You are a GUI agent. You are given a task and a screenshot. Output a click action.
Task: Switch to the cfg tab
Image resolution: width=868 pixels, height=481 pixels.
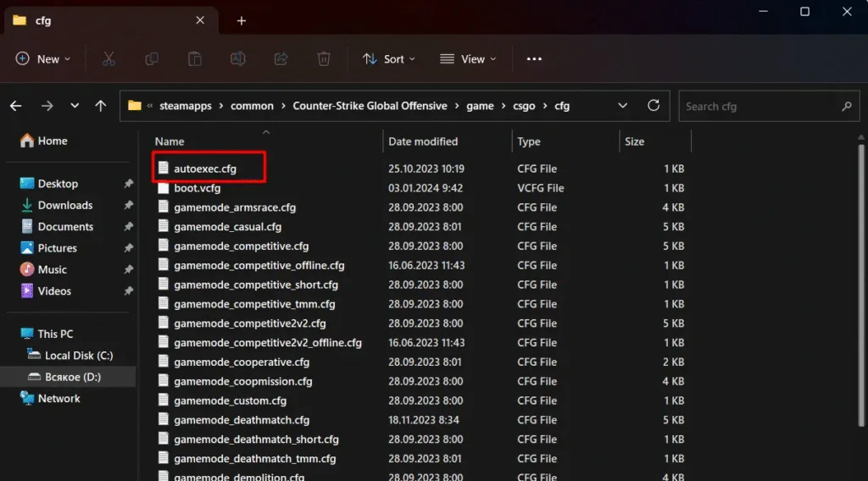111,20
